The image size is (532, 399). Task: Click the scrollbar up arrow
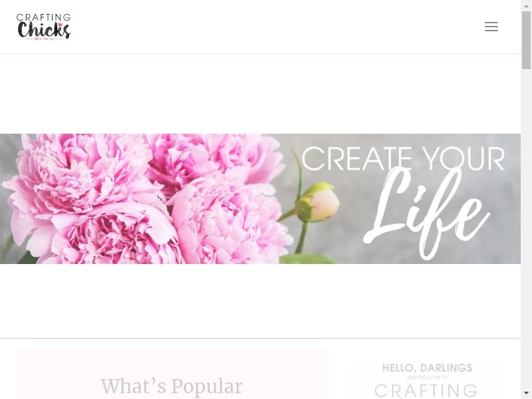(526, 6)
